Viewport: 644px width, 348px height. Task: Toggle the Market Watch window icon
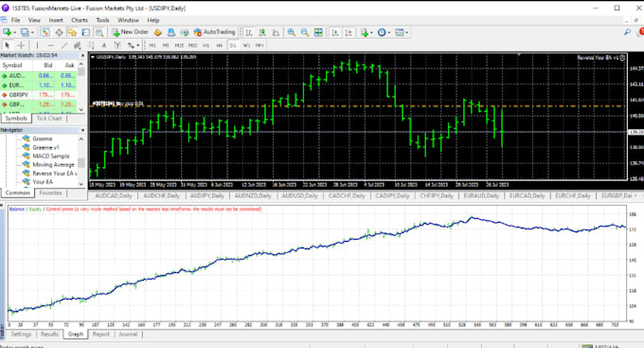pos(45,32)
